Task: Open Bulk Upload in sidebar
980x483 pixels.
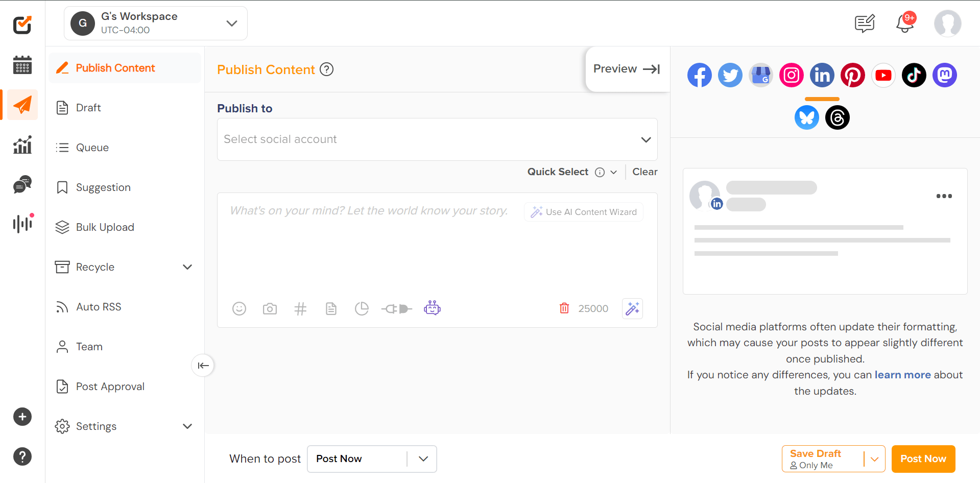Action: [125, 227]
